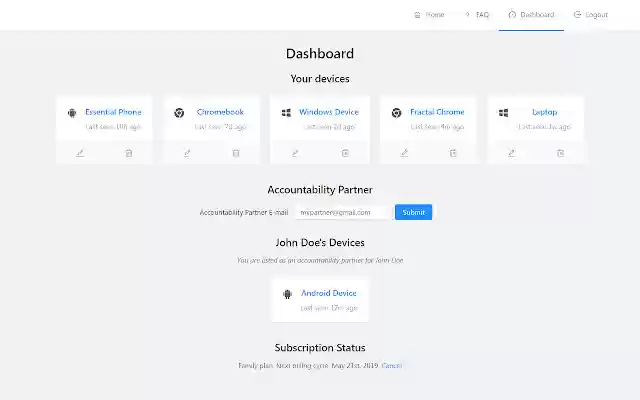The width and height of the screenshot is (640, 400).
Task: Open the Laptop device link
Action: click(x=544, y=112)
